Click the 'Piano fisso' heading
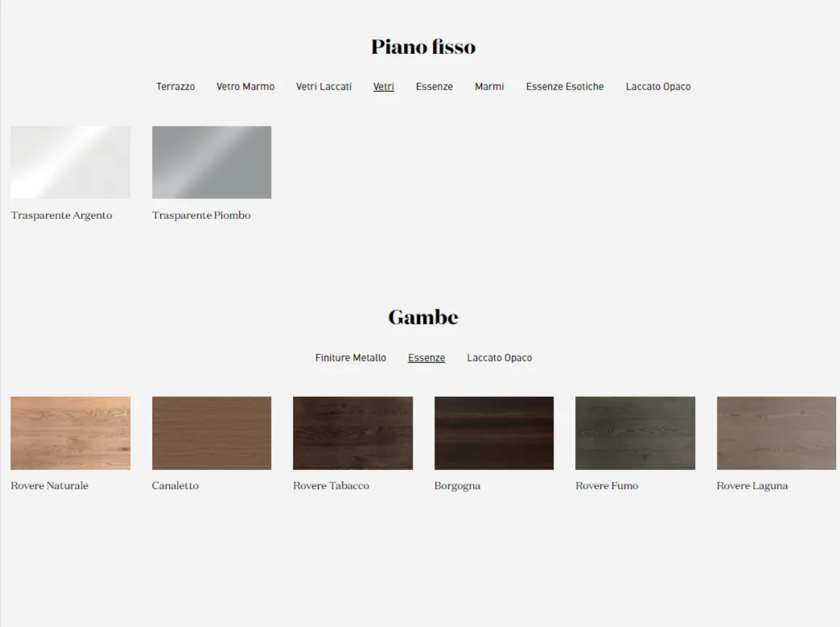This screenshot has height=627, width=840. click(423, 47)
